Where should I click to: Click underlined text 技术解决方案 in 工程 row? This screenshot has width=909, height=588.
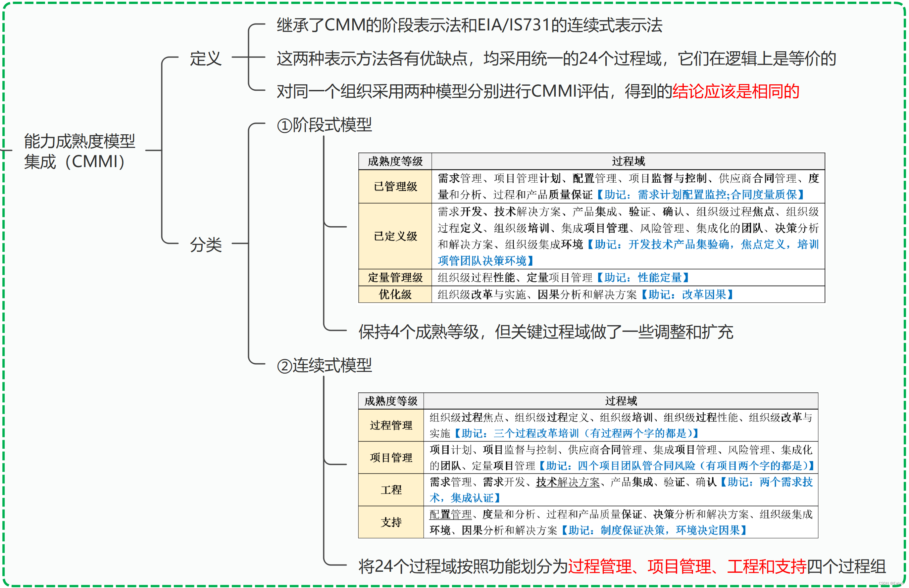568,482
